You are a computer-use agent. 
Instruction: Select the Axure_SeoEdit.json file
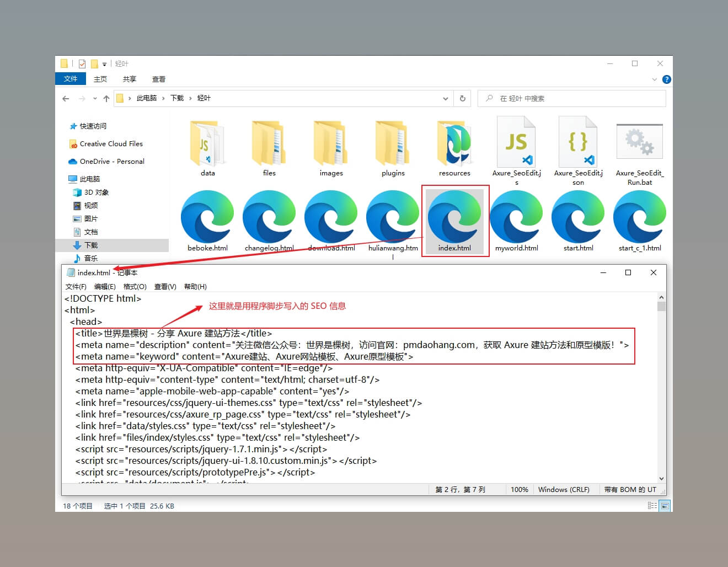pos(578,150)
